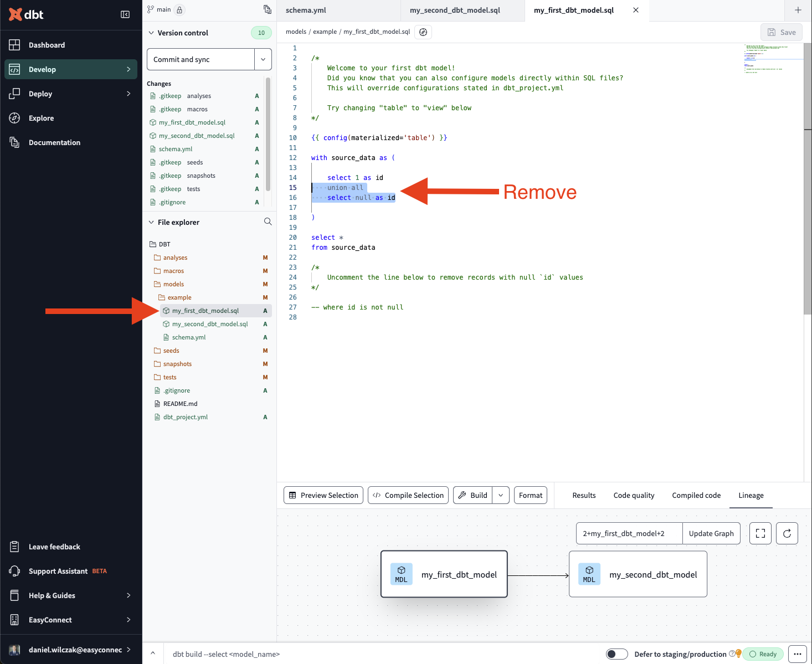Click the main branch lock icon
Image resolution: width=812 pixels, height=664 pixels.
(x=179, y=9)
